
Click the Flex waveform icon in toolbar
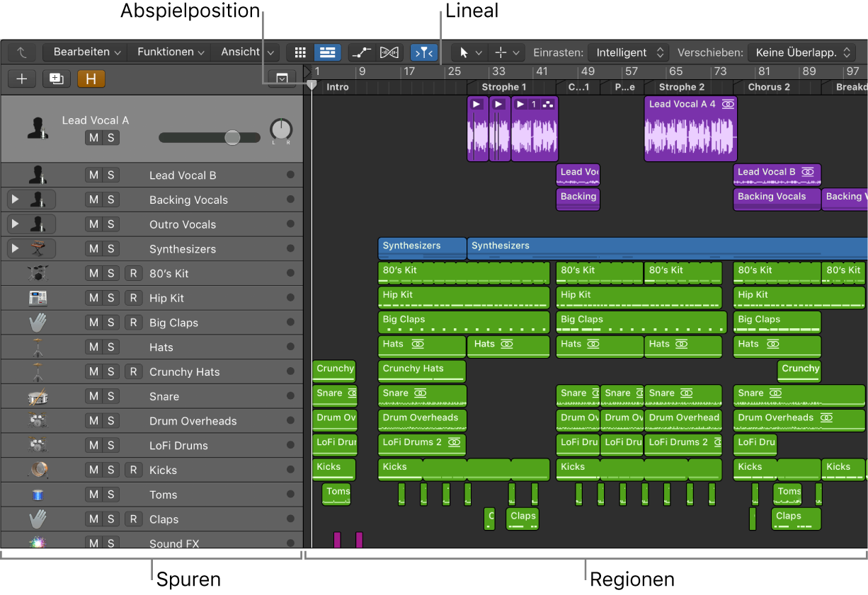389,52
